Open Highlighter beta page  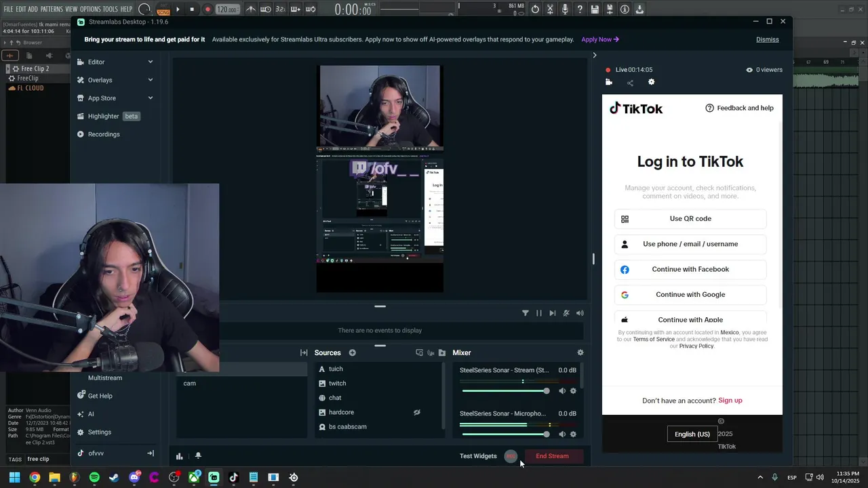point(108,116)
